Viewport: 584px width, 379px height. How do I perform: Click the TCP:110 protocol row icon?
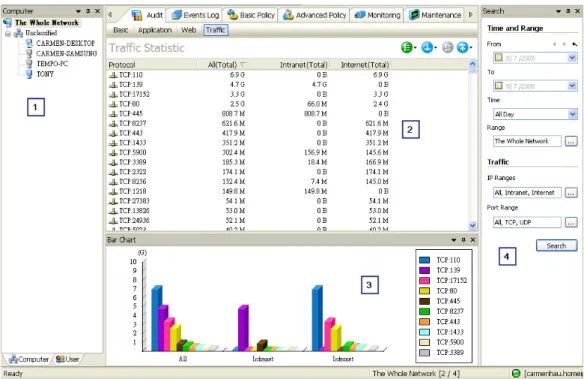pyautogui.click(x=113, y=75)
